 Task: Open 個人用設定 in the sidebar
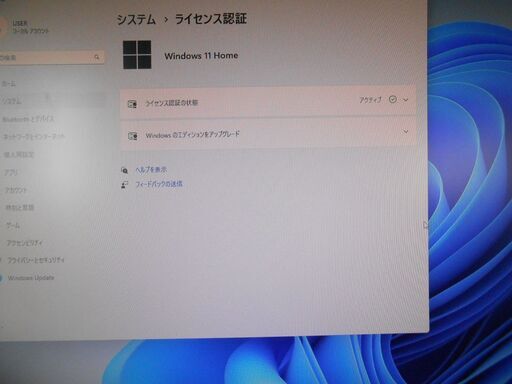[19, 155]
